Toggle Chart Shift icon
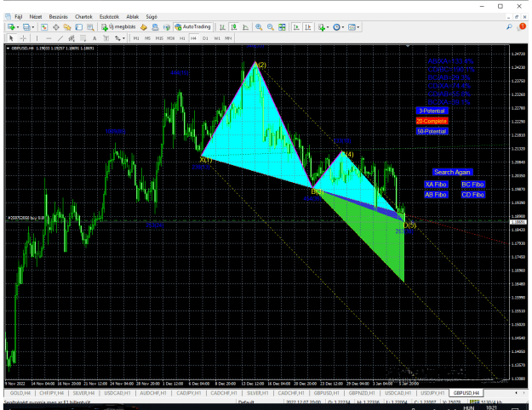The height and width of the screenshot is (410, 532). click(x=308, y=27)
